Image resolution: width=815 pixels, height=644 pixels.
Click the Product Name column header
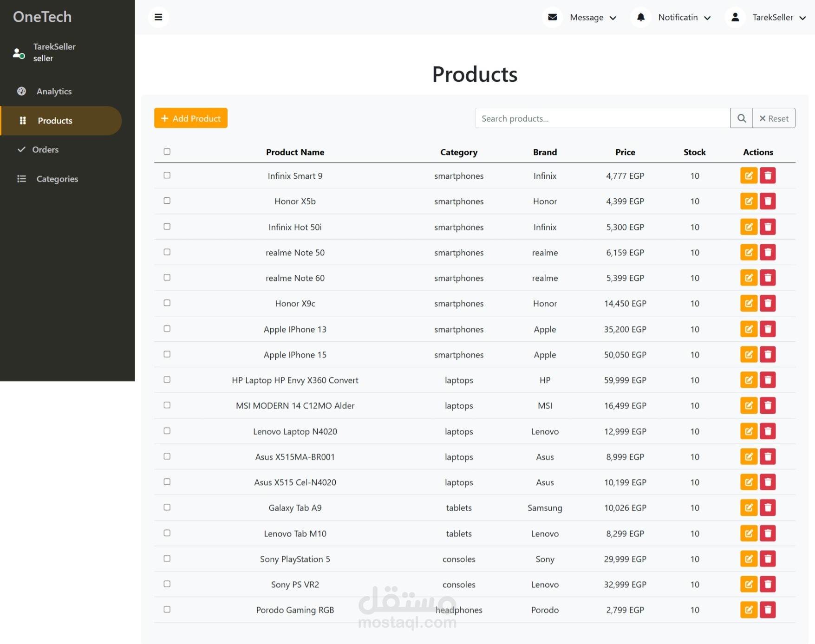click(x=295, y=152)
